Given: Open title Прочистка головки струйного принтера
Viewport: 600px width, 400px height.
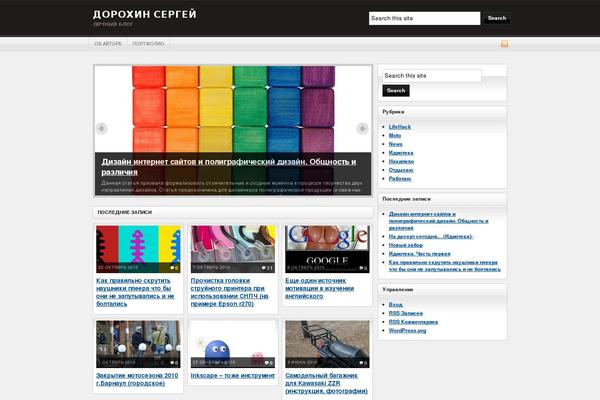Looking at the screenshot, I should [230, 292].
